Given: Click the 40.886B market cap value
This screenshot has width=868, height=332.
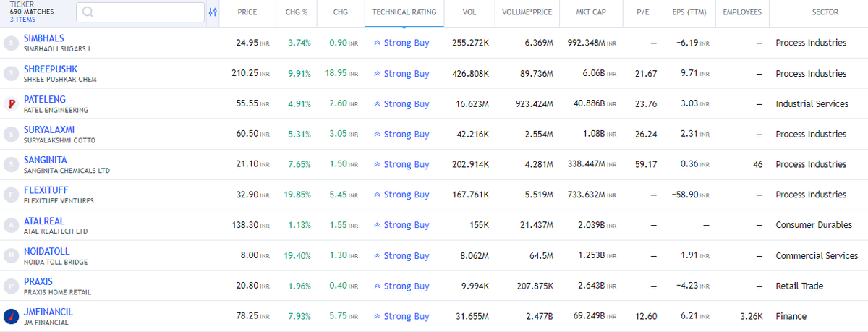Looking at the screenshot, I should pyautogui.click(x=595, y=103).
